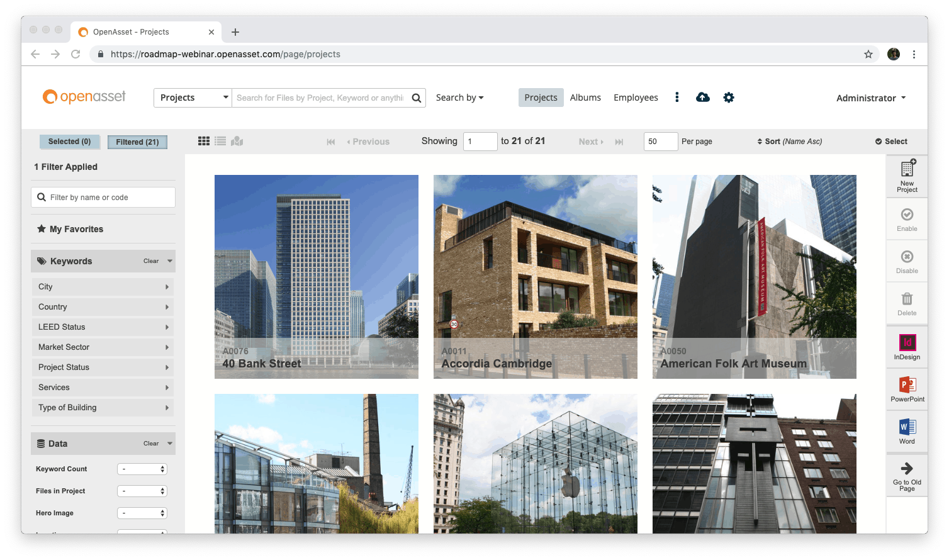949x560 pixels.
Task: Switch to grid thumbnail view
Action: tap(204, 142)
